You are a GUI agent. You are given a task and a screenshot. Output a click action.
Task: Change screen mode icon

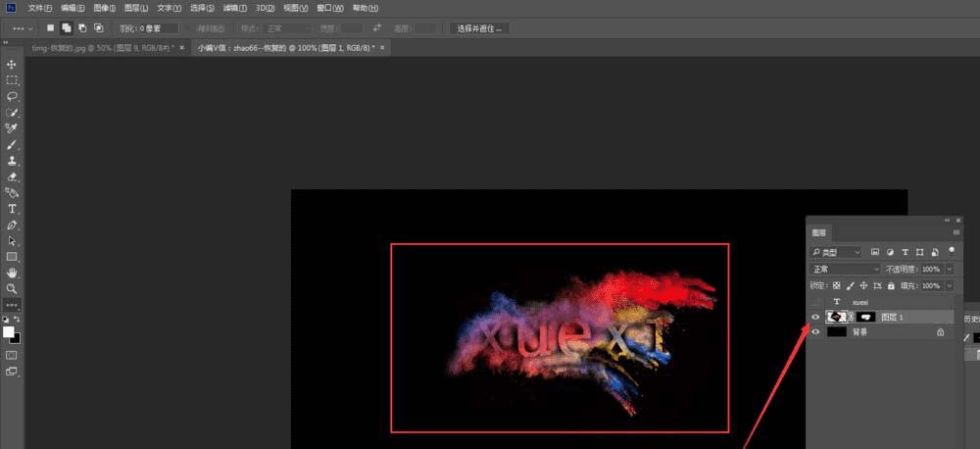click(12, 372)
